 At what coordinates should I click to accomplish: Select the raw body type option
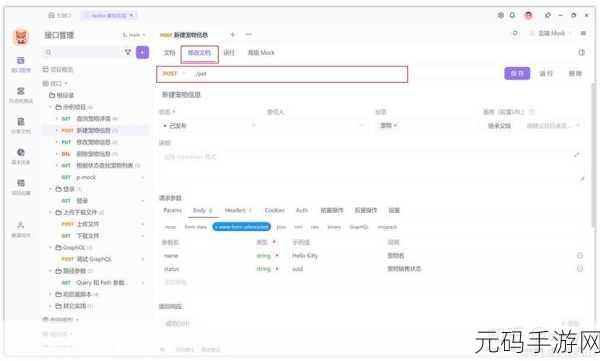point(315,227)
